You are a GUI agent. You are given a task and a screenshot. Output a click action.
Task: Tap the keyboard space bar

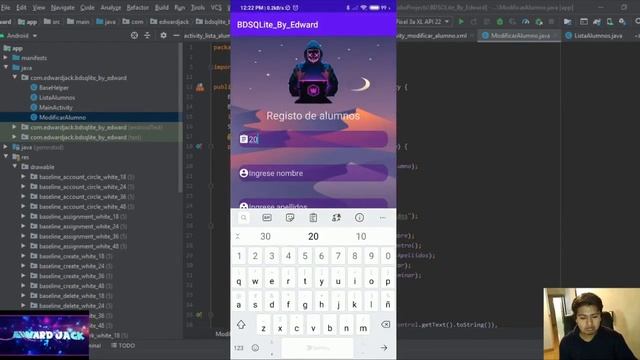point(318,348)
